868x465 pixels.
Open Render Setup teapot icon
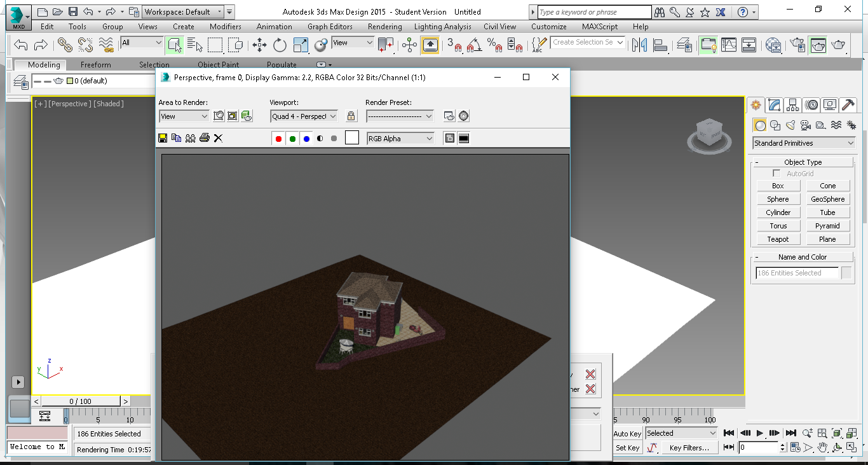click(x=797, y=45)
